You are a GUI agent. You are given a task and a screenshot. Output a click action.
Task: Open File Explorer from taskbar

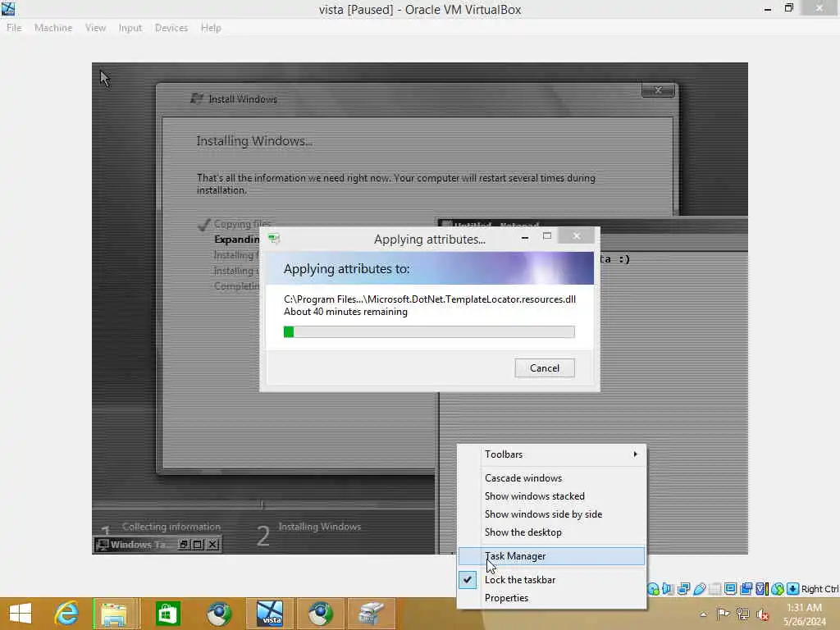(114, 614)
